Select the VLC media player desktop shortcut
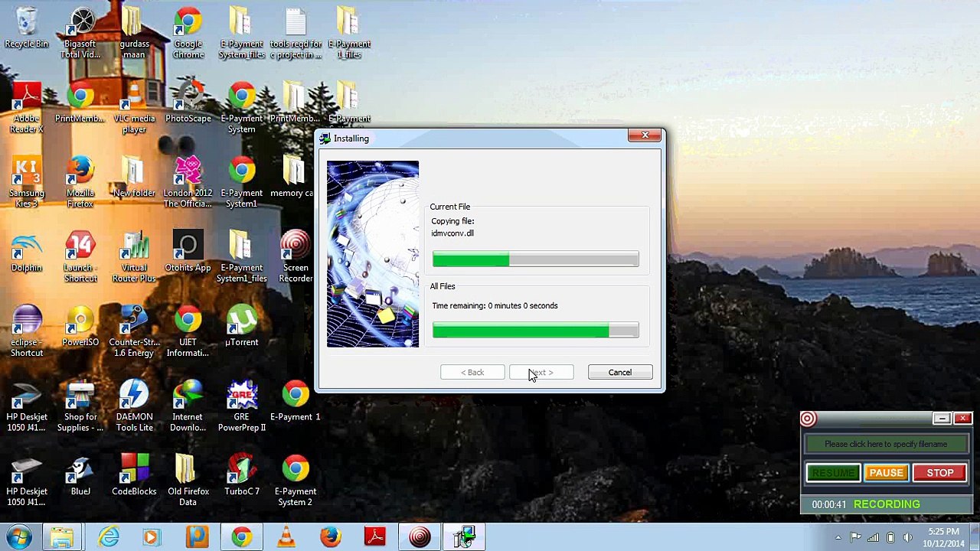 (134, 107)
